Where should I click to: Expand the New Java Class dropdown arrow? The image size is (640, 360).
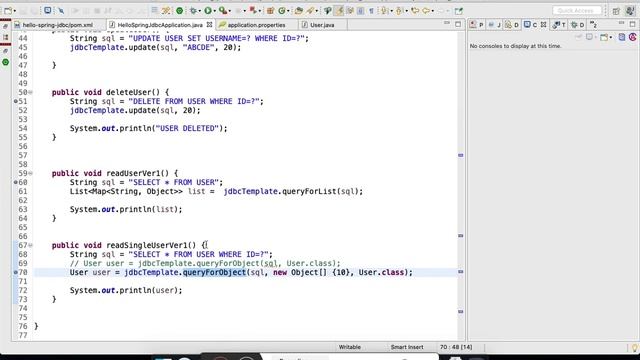(288, 11)
